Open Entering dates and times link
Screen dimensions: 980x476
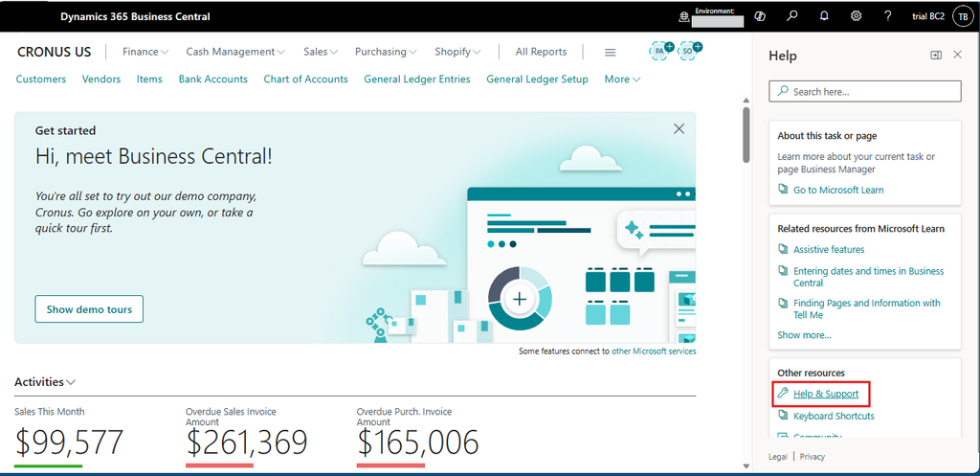869,277
